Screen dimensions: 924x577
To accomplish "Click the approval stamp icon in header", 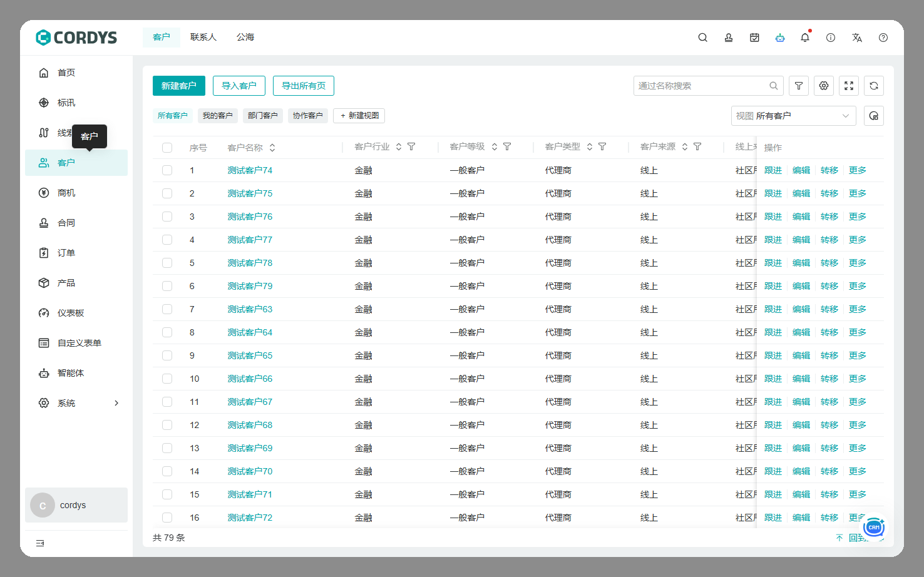I will [x=729, y=38].
